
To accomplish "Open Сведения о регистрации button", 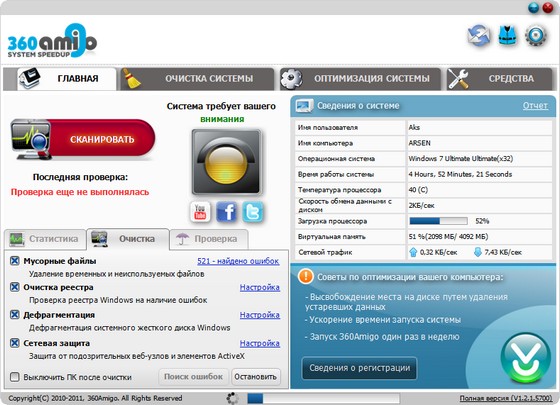I will (x=359, y=368).
